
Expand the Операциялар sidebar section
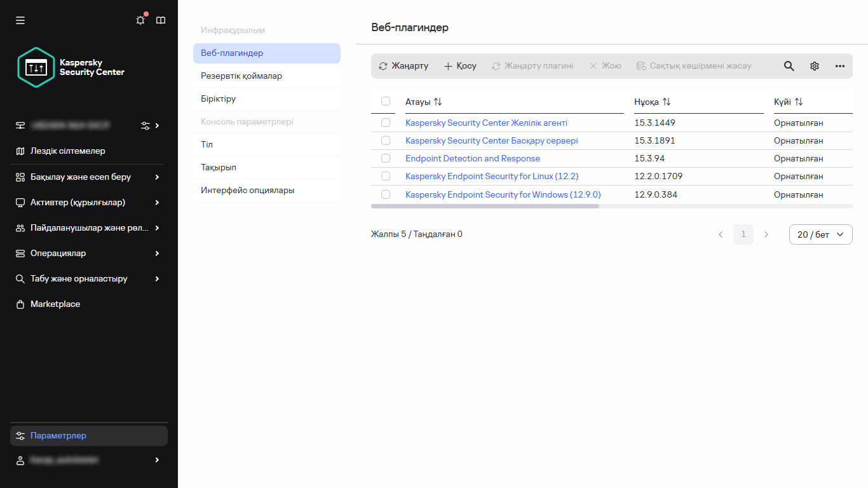[88, 254]
